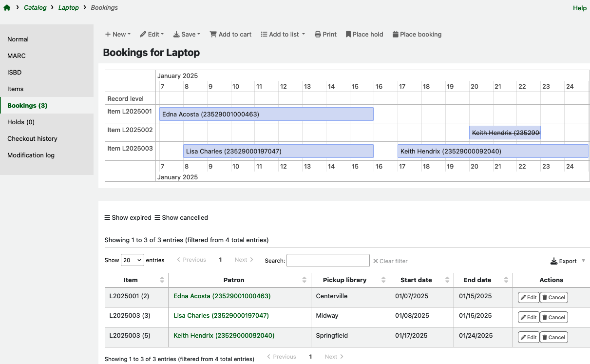Image resolution: width=590 pixels, height=364 pixels.
Task: Open the New dropdown menu
Action: coord(118,34)
